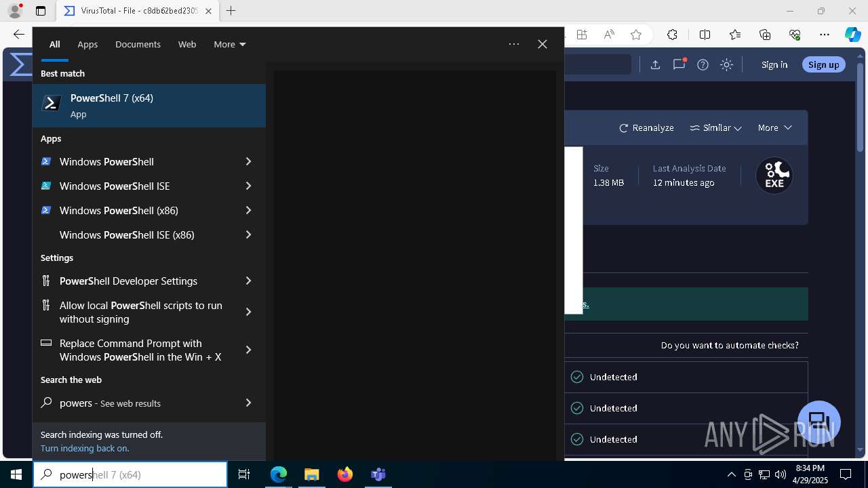Open Edge favorites list

(x=735, y=35)
